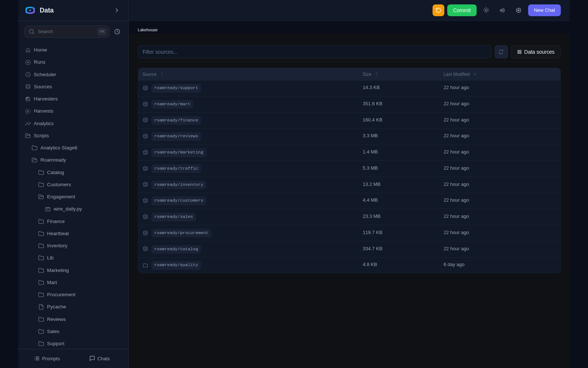Click the sidebar Search field

67,32
